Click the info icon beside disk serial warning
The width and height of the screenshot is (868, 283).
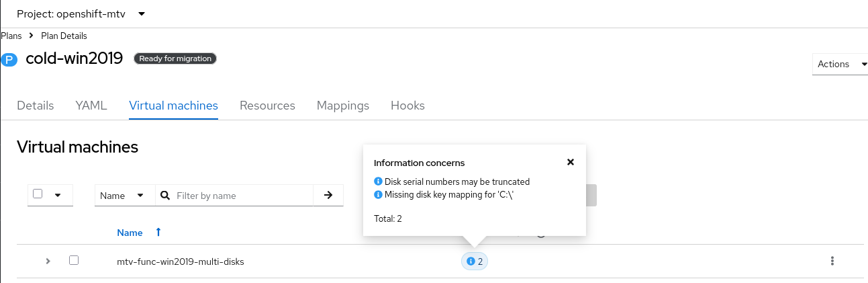378,181
